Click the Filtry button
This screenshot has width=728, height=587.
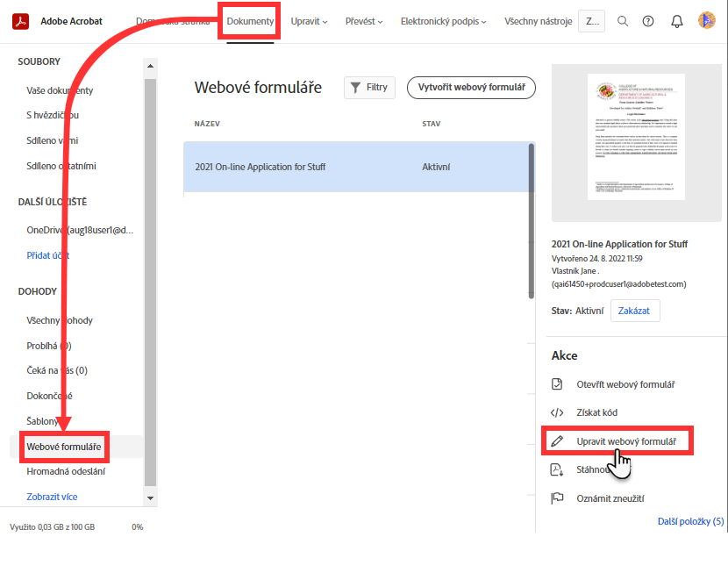[x=369, y=88]
